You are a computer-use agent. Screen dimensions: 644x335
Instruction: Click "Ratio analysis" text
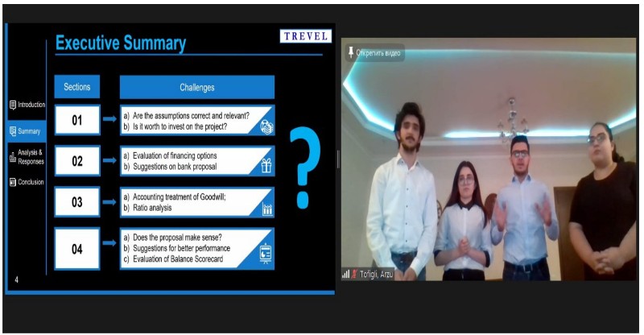point(152,208)
